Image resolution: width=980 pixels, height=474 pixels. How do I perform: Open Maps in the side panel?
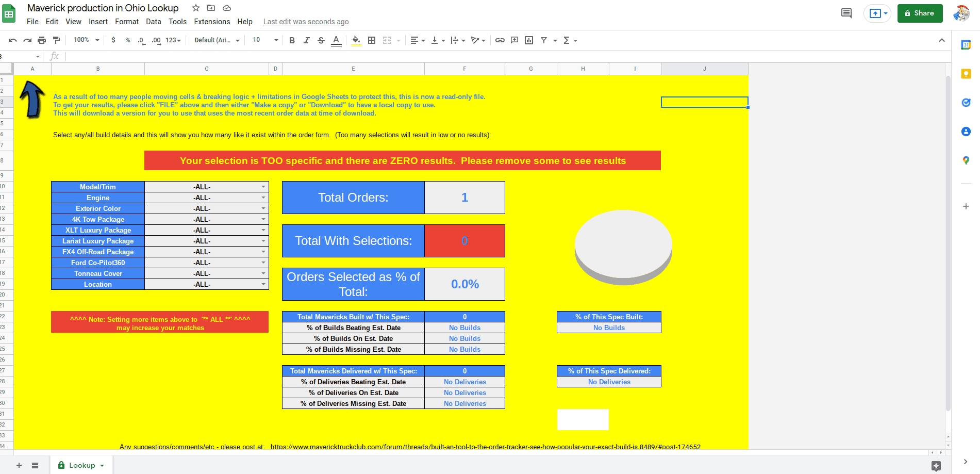(966, 160)
